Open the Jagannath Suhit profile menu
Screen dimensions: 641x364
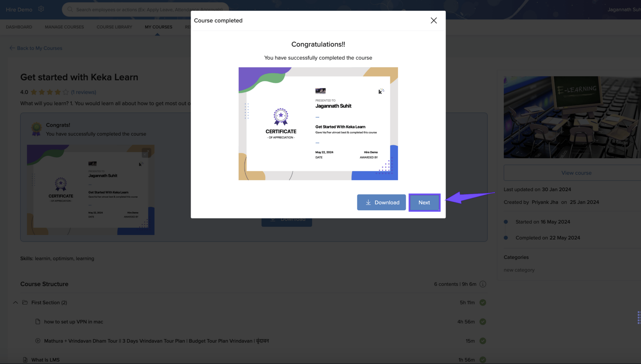[624, 9]
